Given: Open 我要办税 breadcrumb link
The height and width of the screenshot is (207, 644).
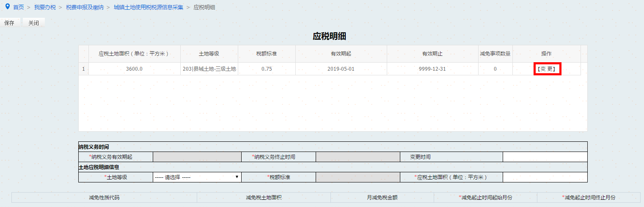Looking at the screenshot, I should (45, 8).
